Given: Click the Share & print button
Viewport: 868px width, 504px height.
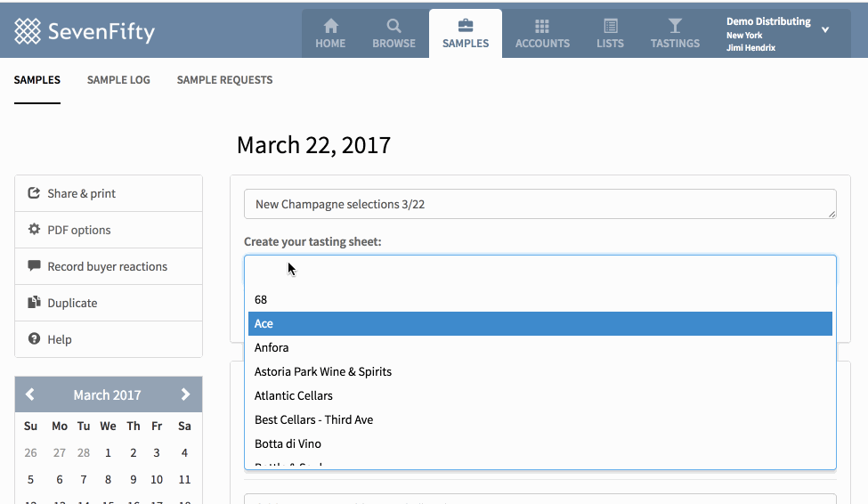Looking at the screenshot, I should click(109, 193).
